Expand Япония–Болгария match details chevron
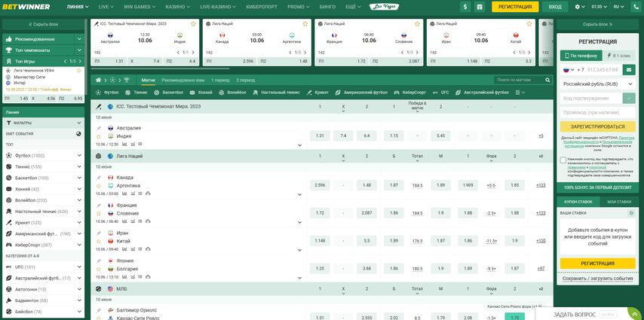 point(299,278)
